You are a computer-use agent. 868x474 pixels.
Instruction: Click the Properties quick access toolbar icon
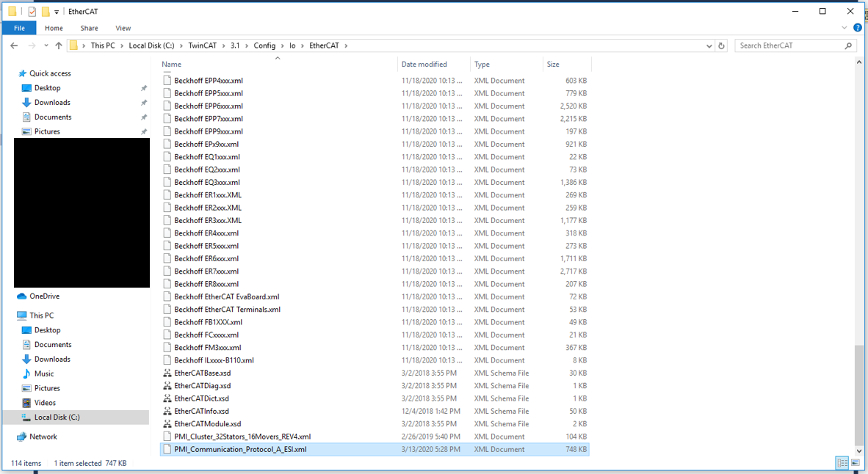[x=32, y=12]
